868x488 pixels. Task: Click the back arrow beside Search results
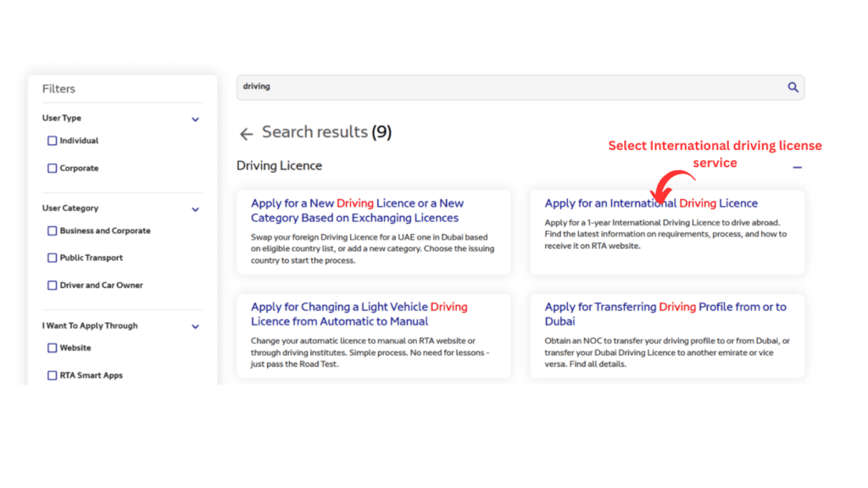pos(246,133)
